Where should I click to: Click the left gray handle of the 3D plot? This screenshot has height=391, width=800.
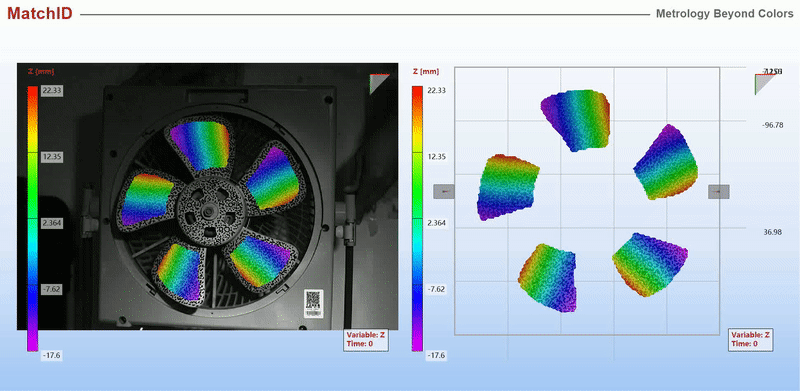(443, 192)
